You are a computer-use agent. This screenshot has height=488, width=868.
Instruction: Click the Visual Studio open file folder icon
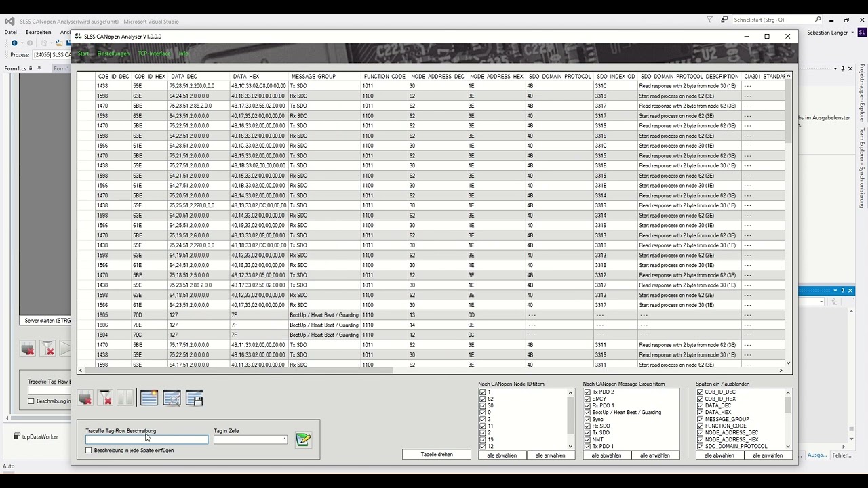pyautogui.click(x=60, y=43)
